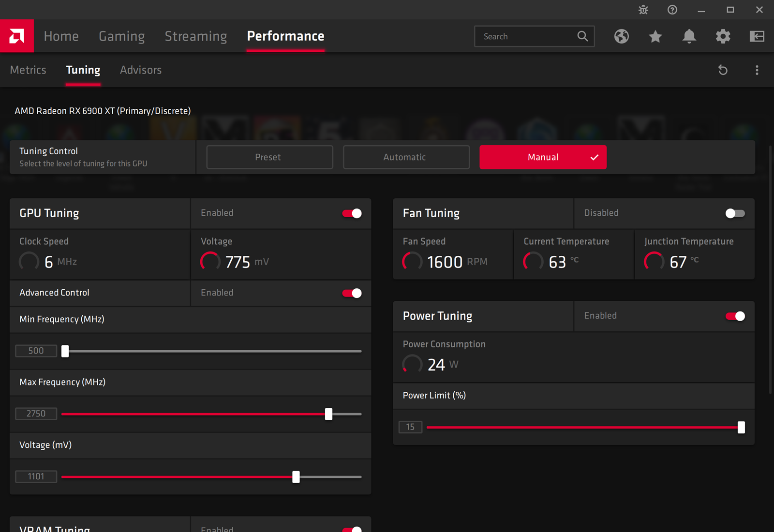
Task: Turn on the Fan Tuning toggle
Action: click(x=735, y=213)
